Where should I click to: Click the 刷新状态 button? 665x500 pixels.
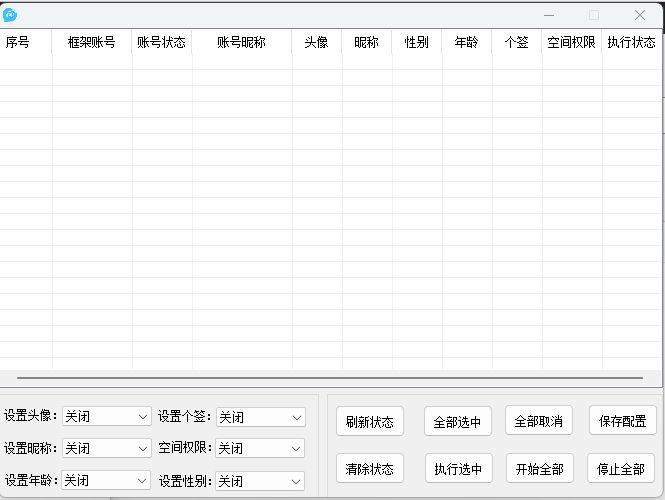coord(369,421)
